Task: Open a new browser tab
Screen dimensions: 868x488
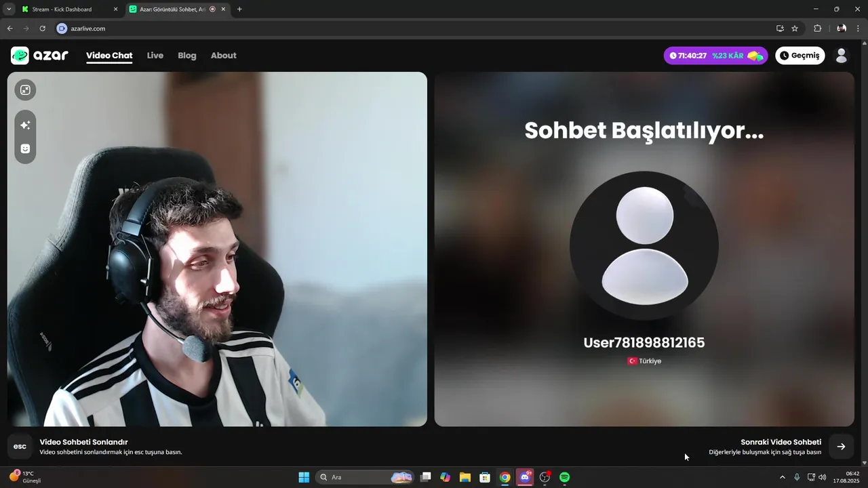Action: click(239, 9)
